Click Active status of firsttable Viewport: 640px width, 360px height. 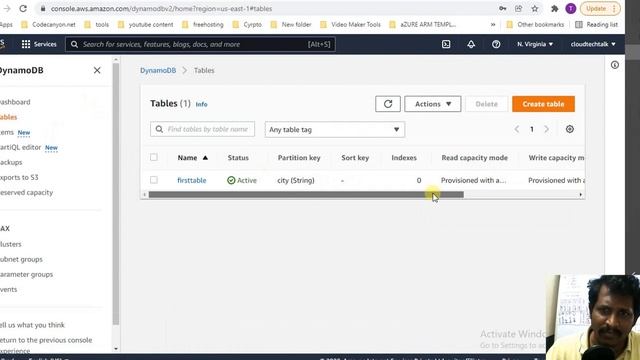click(242, 180)
